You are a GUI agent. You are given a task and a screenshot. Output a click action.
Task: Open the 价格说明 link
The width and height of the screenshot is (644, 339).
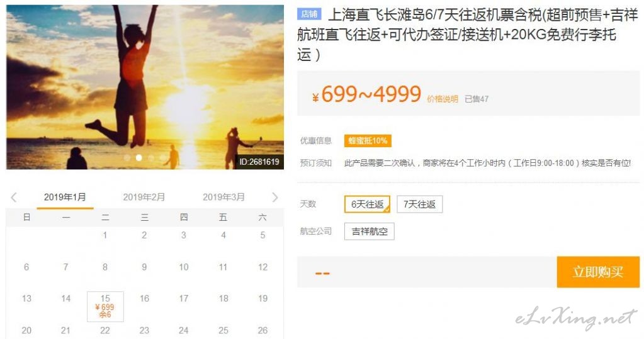443,99
